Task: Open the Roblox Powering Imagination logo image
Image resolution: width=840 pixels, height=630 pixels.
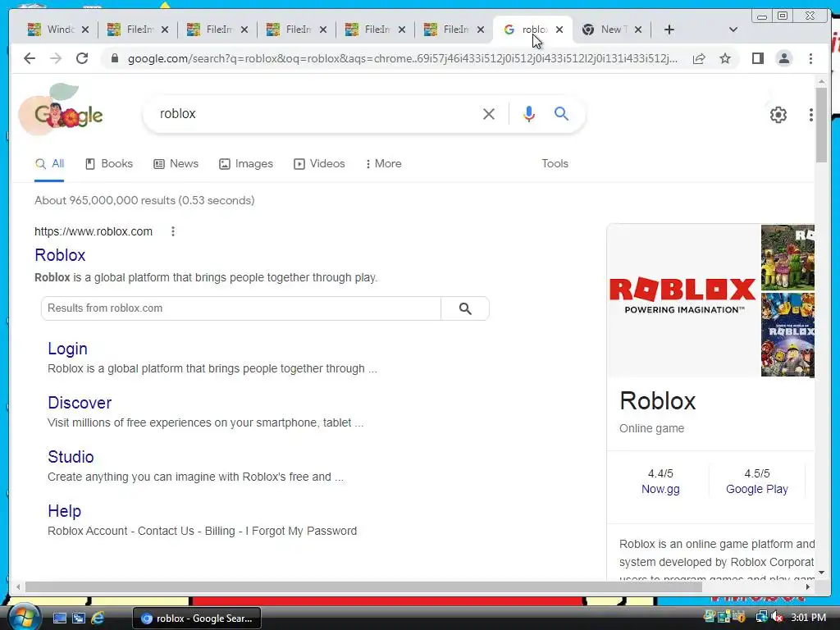Action: (x=683, y=300)
